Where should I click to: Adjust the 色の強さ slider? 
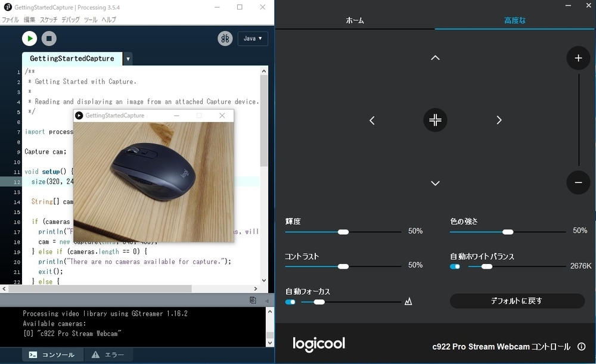pyautogui.click(x=508, y=232)
